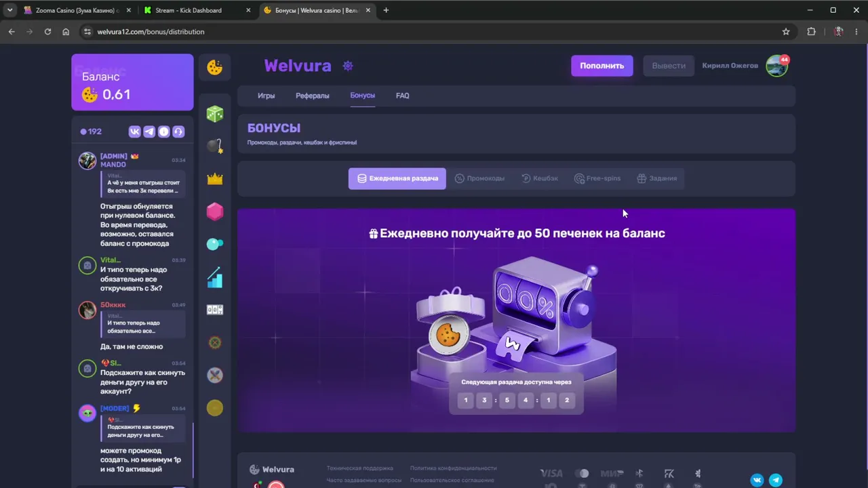Image resolution: width=868 pixels, height=488 pixels.
Task: Open the round wheel game icon
Action: 215,342
